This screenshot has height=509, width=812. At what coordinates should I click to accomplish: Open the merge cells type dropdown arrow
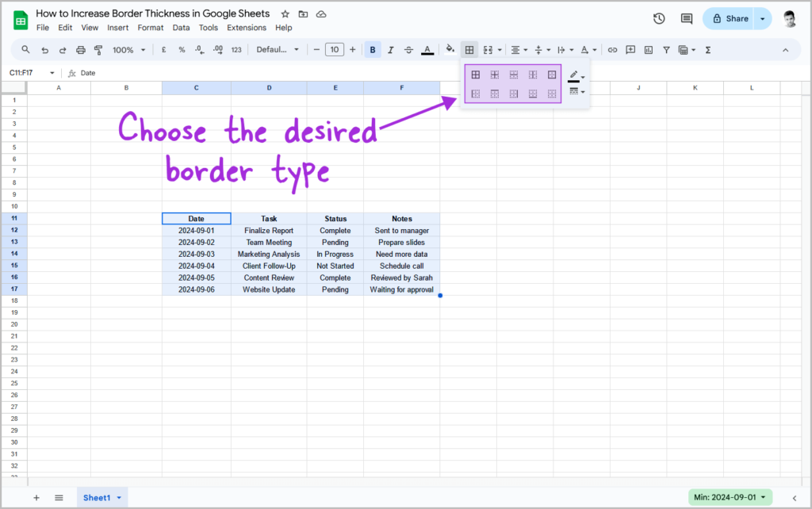500,50
